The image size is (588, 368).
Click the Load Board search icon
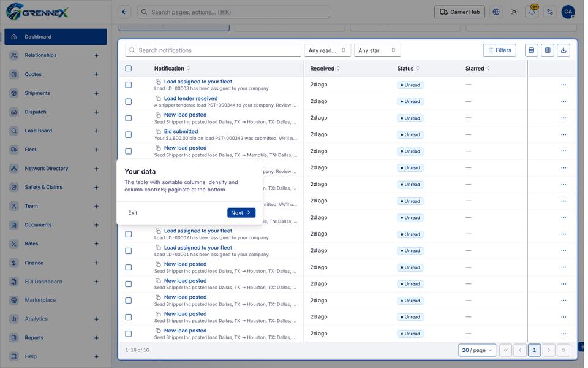[x=14, y=131]
